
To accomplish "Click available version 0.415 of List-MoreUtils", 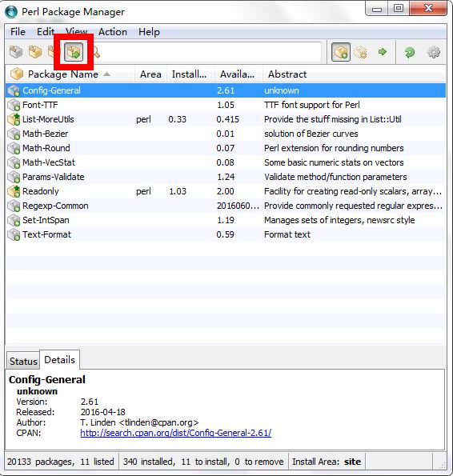I will coord(227,119).
